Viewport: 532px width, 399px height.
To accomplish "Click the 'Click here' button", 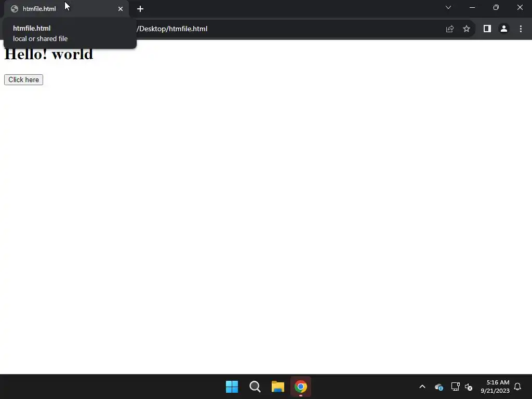I will pos(23,79).
